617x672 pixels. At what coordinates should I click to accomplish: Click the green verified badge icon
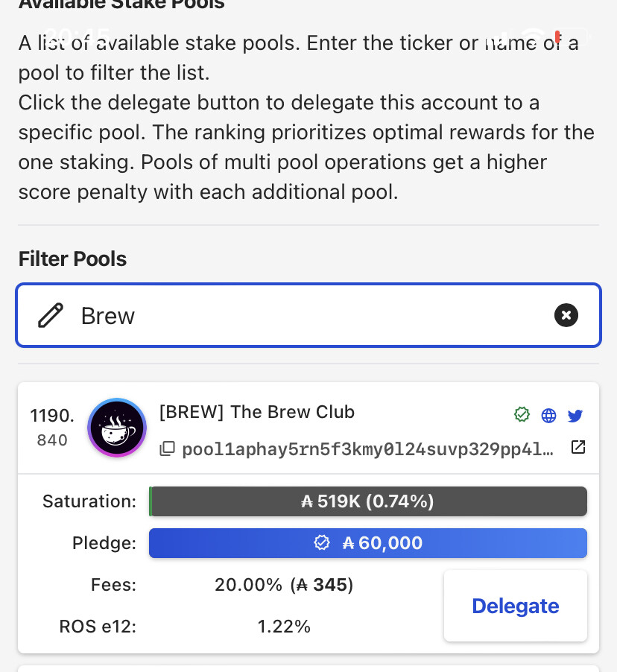coord(522,415)
